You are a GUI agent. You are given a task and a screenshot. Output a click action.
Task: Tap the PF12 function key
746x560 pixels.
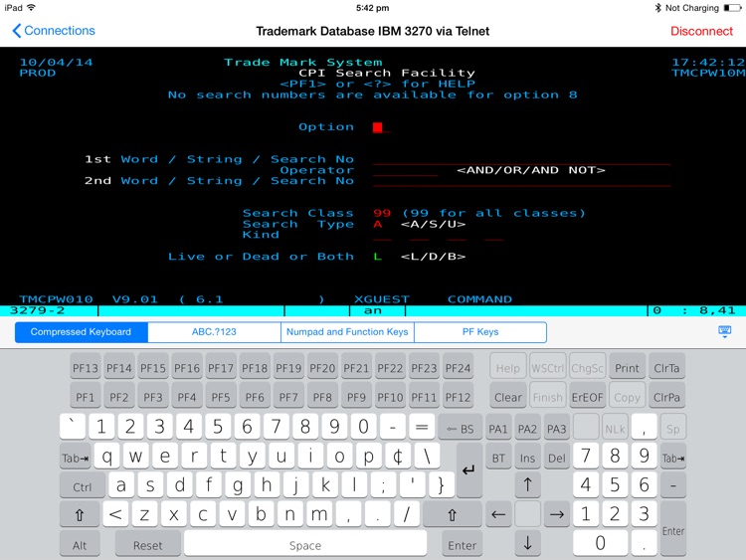tap(458, 397)
